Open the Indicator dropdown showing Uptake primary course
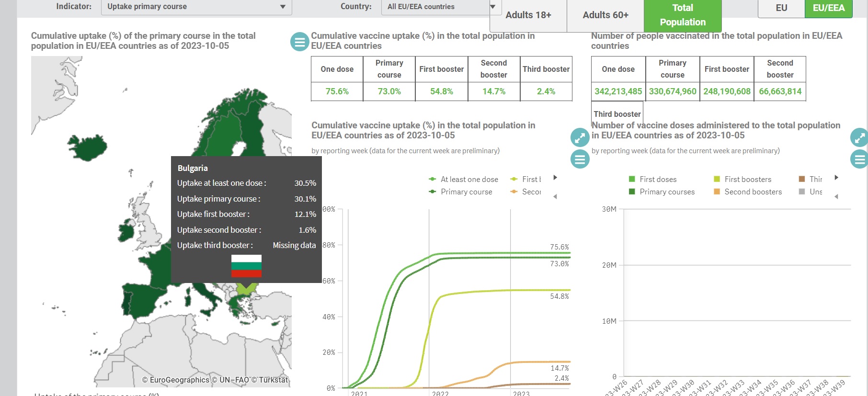Viewport: 868px width, 396px height. [x=196, y=7]
